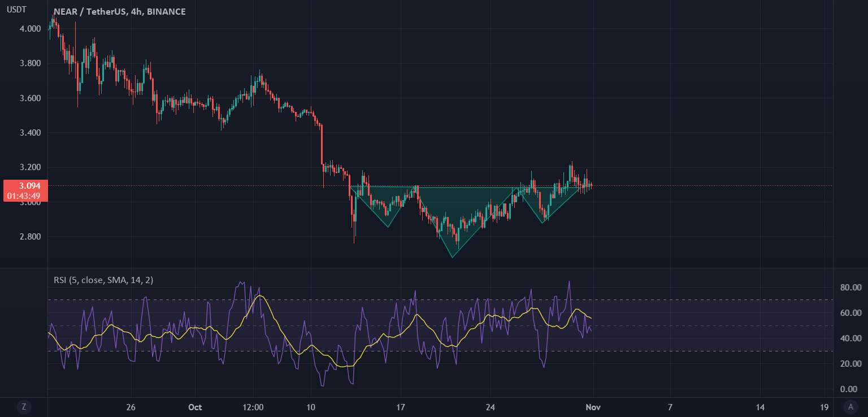Click the 3.400 price axis label
Screen dimensions: 868x417
click(x=31, y=133)
